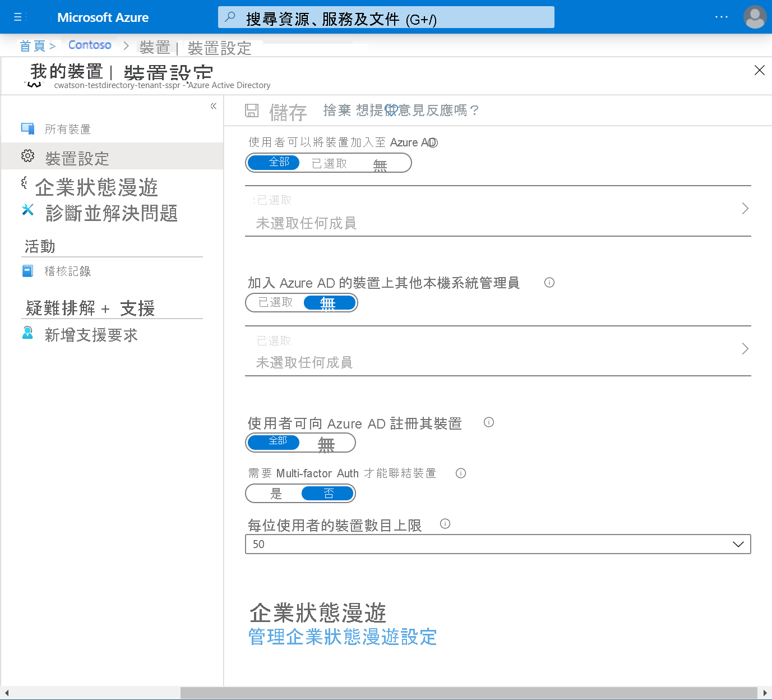Click the 疑難排解 + 支援 section heading

point(90,308)
